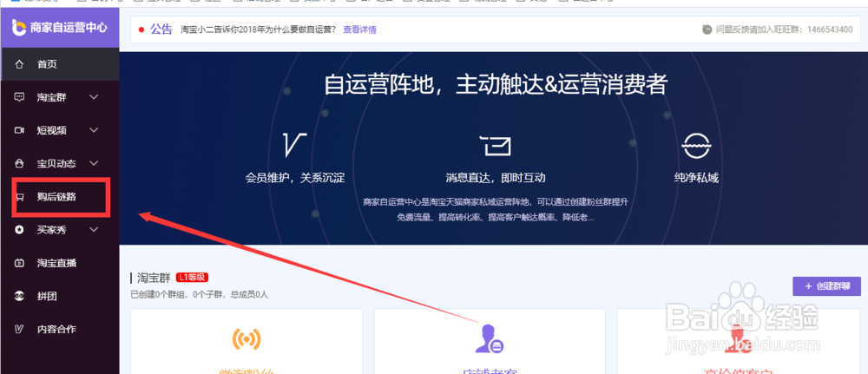Click the 创建群聊 button
The width and height of the screenshot is (868, 374).
click(826, 286)
